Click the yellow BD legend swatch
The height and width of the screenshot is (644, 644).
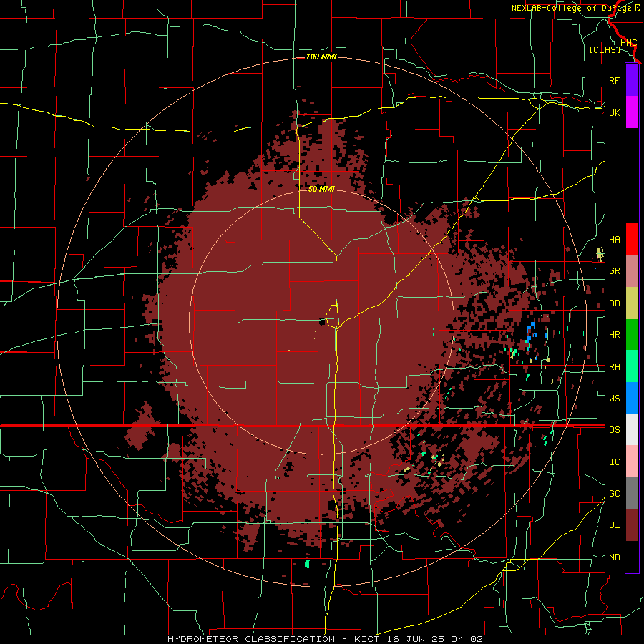coord(632,303)
